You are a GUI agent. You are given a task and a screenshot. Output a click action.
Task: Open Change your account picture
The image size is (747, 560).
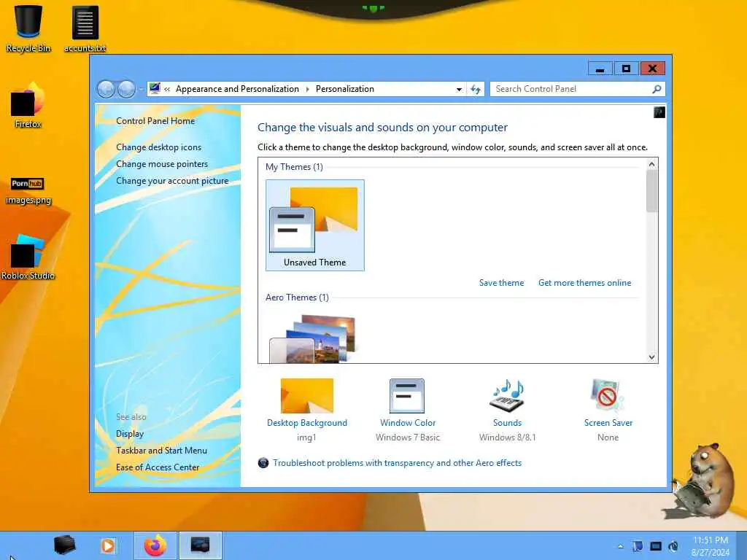(172, 181)
